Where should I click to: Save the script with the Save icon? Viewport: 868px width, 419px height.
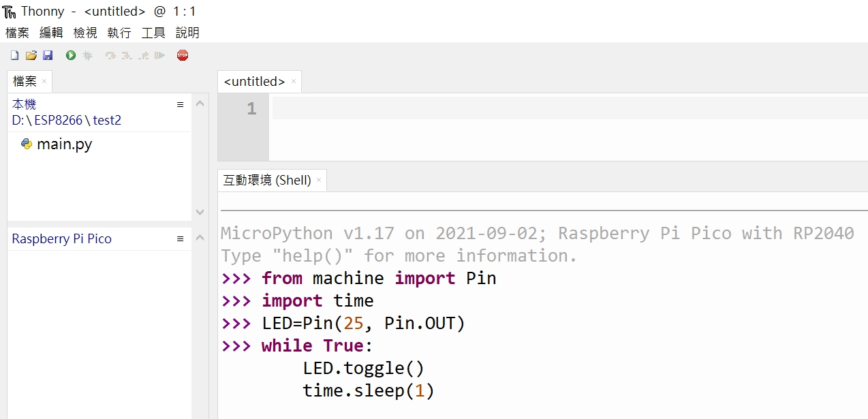(48, 55)
